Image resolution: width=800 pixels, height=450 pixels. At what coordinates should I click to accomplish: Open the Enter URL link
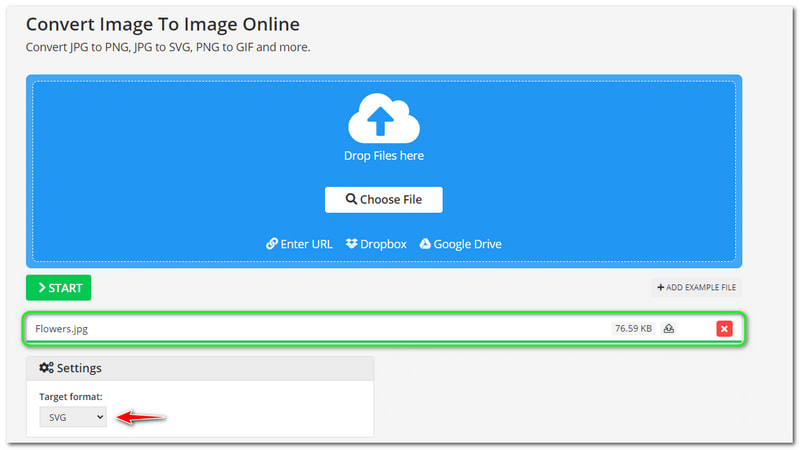pos(307,244)
